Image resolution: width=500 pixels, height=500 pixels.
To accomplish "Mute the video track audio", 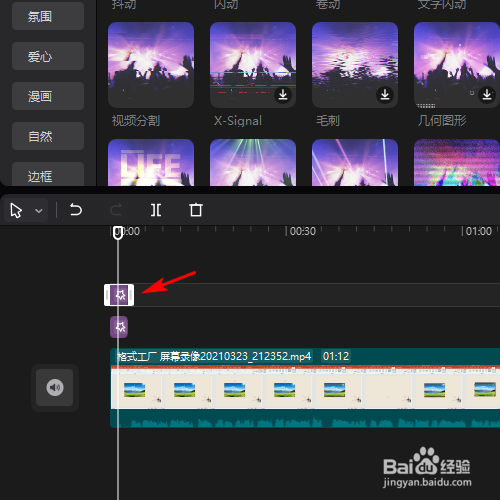I will coord(55,387).
